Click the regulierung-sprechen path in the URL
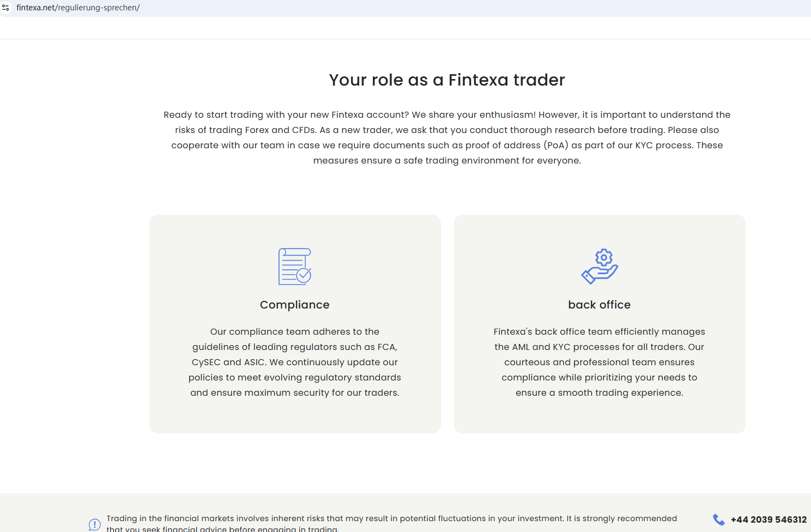 pos(98,8)
